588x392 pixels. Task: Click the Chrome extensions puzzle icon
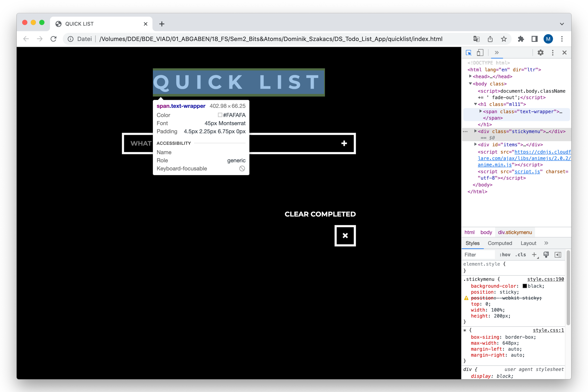[x=521, y=39]
